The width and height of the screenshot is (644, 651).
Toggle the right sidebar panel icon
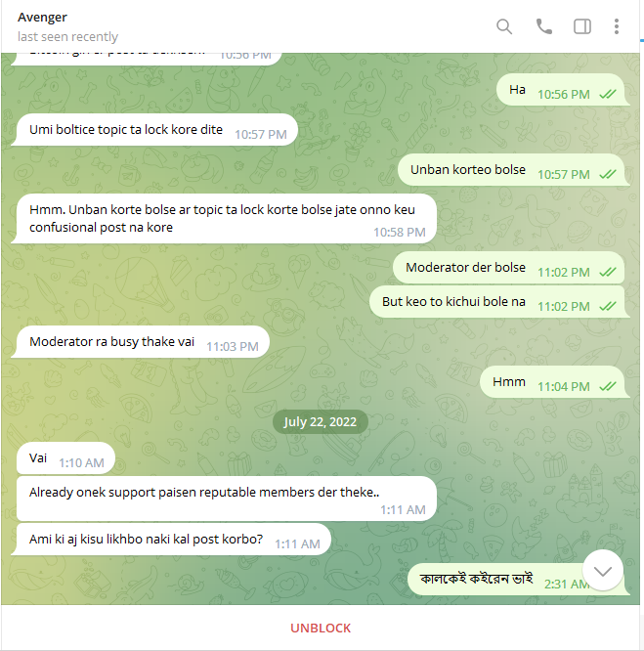point(582,26)
